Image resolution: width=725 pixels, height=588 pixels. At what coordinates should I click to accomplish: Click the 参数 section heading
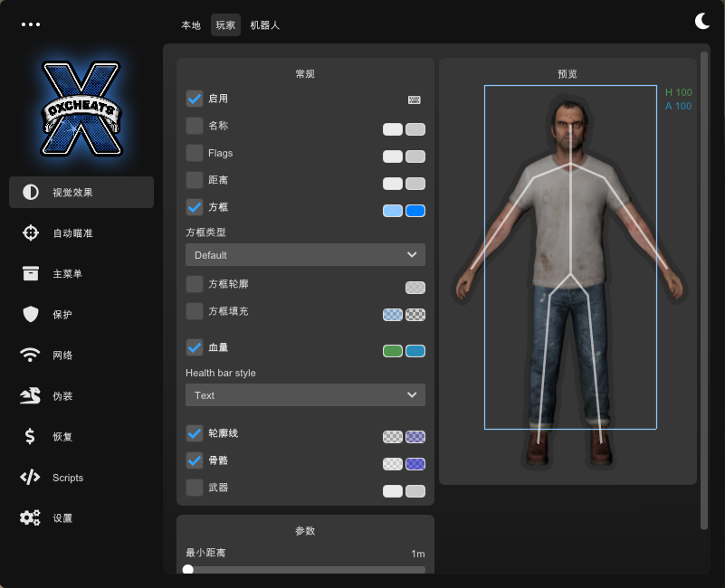tap(305, 531)
